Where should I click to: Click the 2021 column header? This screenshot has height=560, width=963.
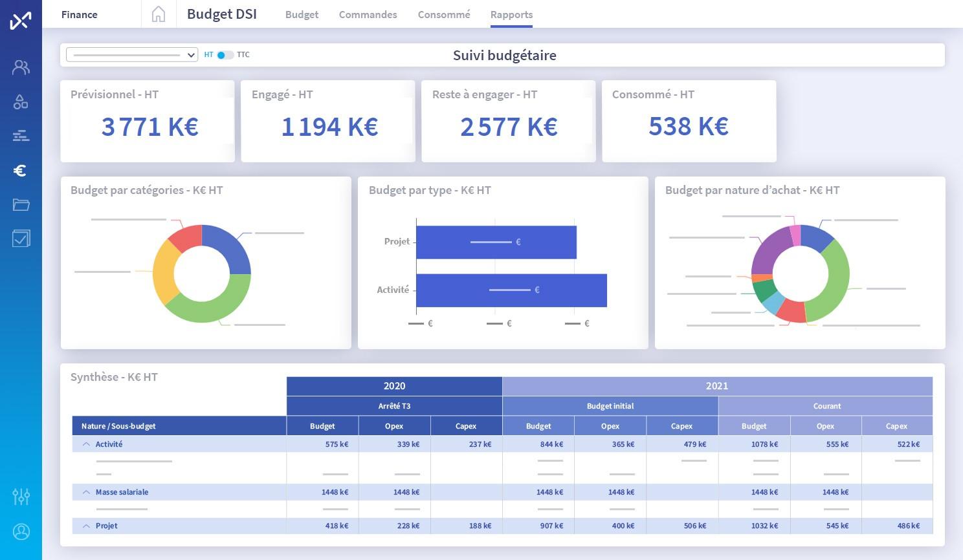pos(717,386)
